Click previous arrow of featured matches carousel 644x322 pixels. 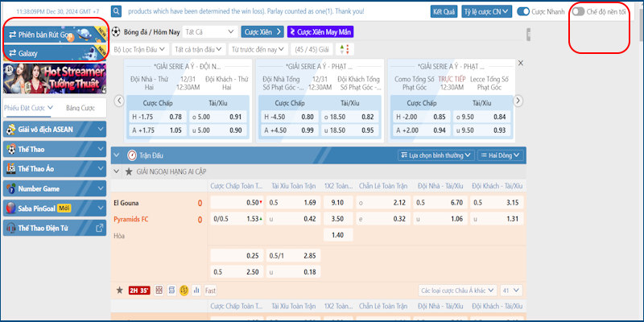(119, 101)
